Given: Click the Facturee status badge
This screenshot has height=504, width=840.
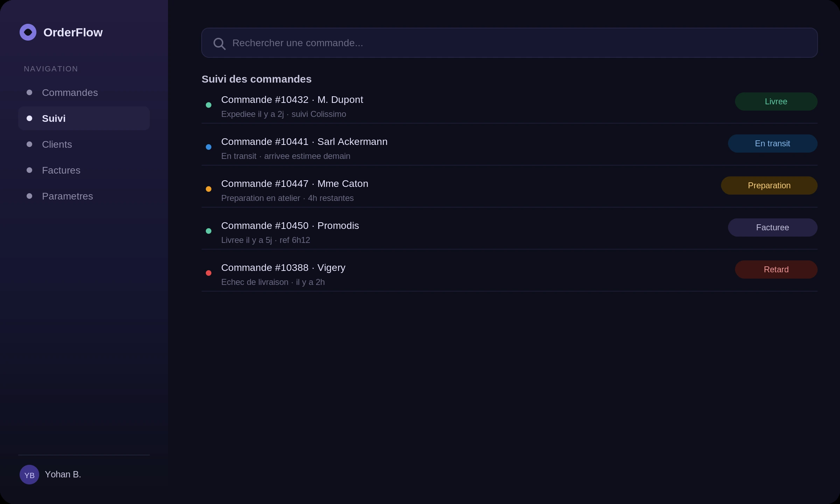Looking at the screenshot, I should [x=773, y=227].
